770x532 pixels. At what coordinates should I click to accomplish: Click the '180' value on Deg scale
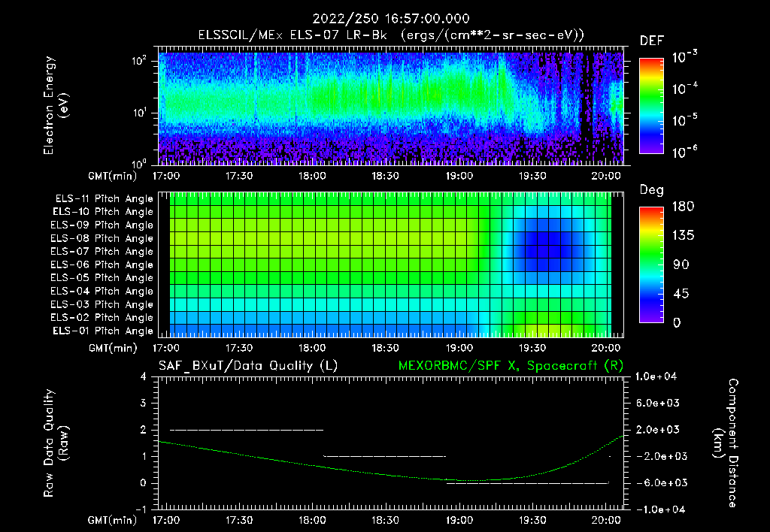point(683,206)
